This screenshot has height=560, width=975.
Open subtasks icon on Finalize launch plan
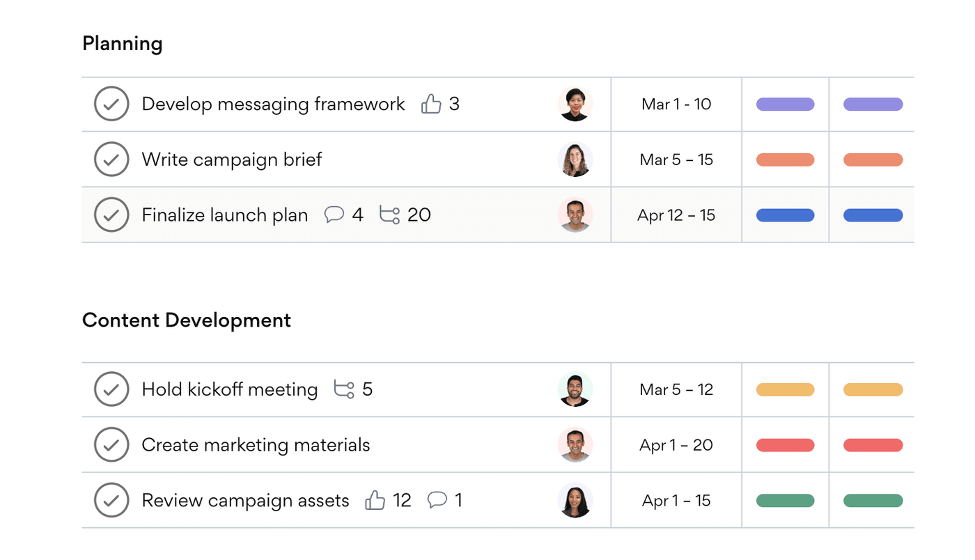389,215
